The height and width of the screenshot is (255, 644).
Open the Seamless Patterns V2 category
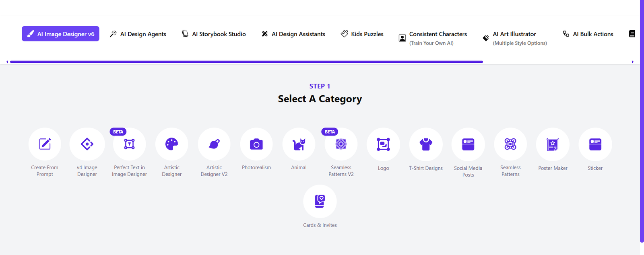click(341, 144)
